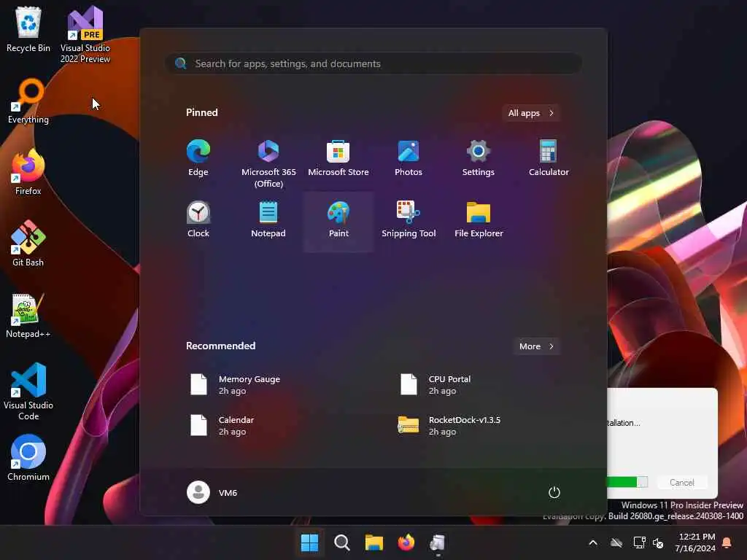Open Search from the taskbar
The image size is (747, 560).
tap(341, 542)
